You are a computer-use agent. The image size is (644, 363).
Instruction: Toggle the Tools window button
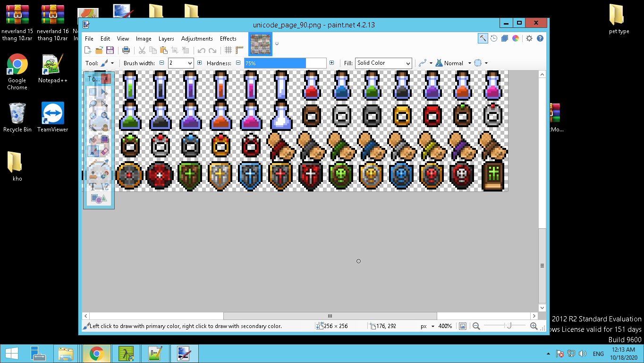(x=483, y=39)
